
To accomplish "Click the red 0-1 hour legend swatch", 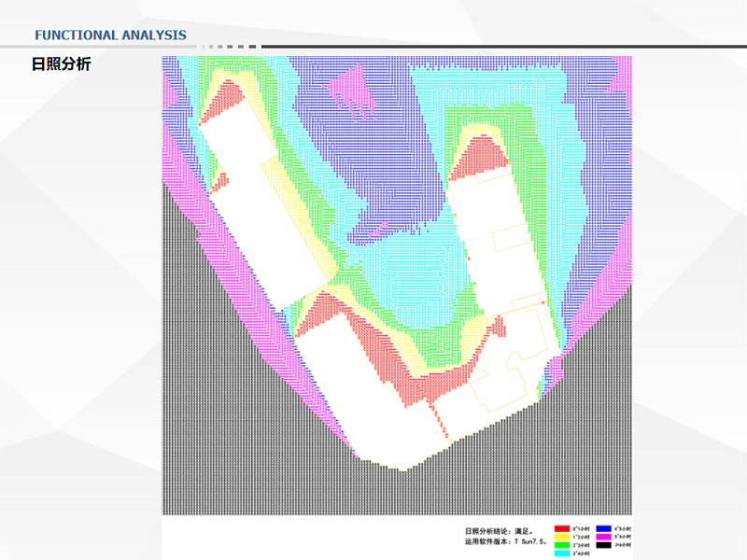I will (561, 529).
